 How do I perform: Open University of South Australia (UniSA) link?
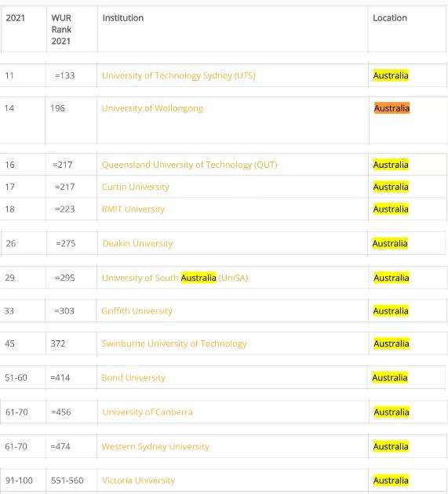coord(175,278)
